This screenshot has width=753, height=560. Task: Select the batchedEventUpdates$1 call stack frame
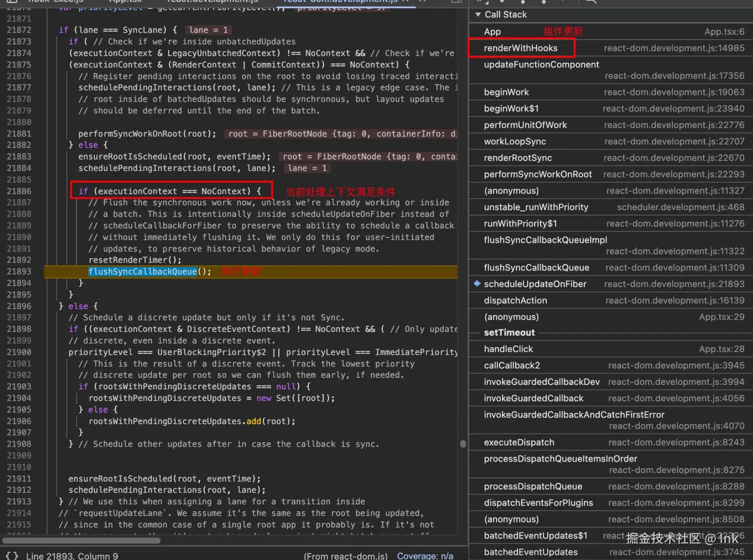click(610, 536)
